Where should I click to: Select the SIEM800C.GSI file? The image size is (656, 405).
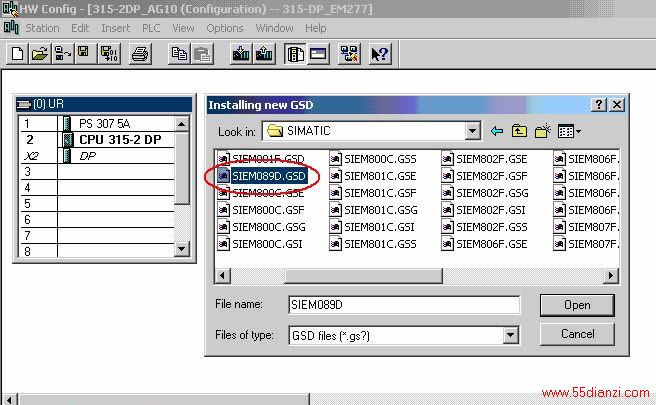(x=260, y=244)
